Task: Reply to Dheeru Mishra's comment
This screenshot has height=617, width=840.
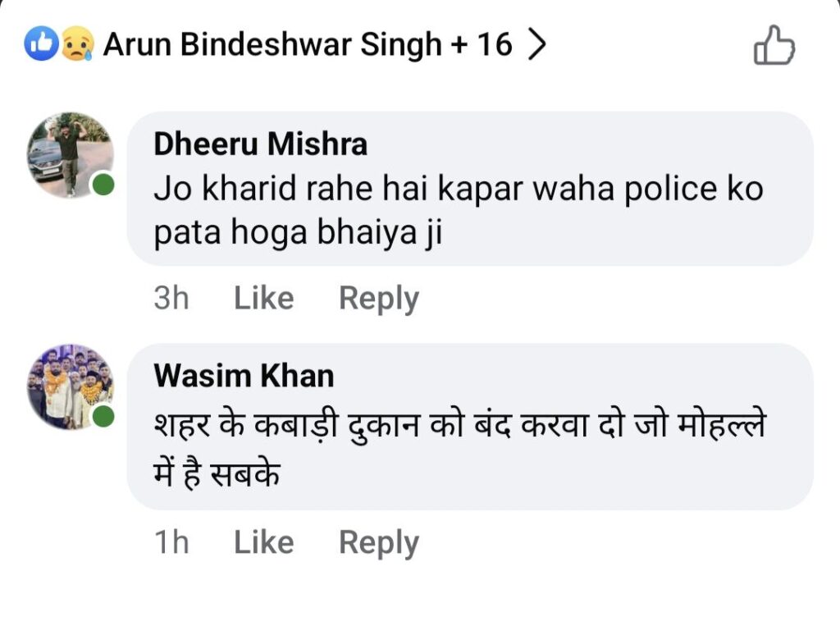Action: [x=378, y=299]
